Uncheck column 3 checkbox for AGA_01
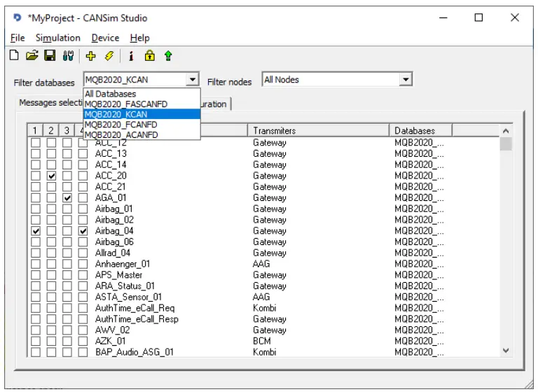The image size is (538, 392). pyautogui.click(x=67, y=198)
